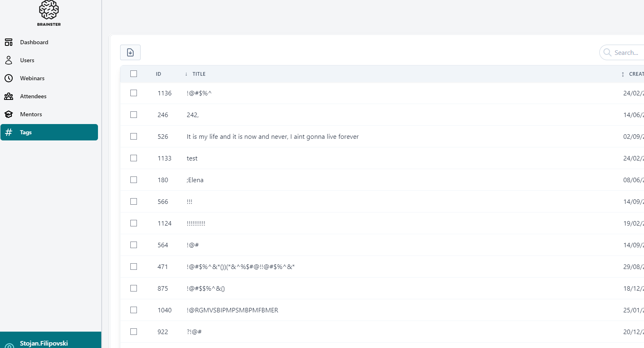Open the Webinars menu item
The width and height of the screenshot is (644, 348).
32,78
